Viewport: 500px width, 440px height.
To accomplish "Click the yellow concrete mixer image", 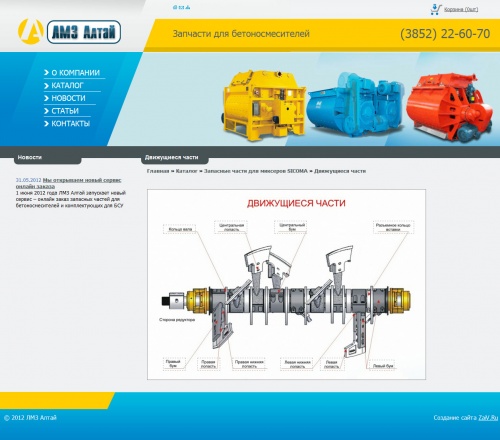I will click(x=264, y=105).
